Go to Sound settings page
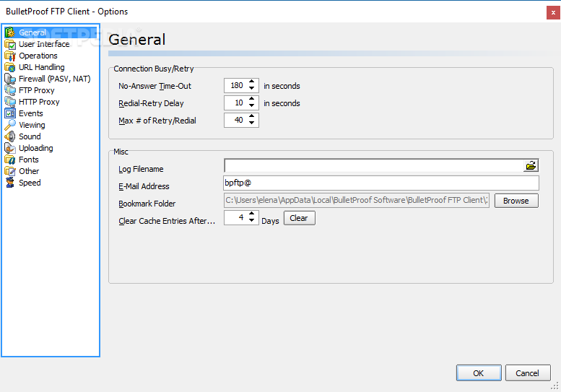 pos(30,136)
